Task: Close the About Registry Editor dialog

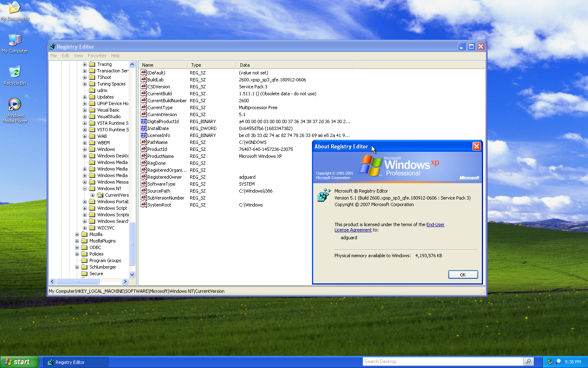Action: pyautogui.click(x=477, y=146)
